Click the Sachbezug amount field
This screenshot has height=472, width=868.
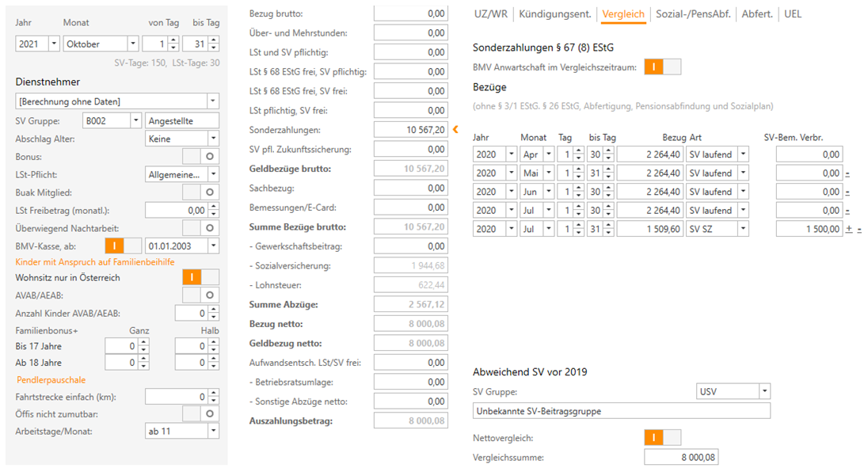[411, 188]
